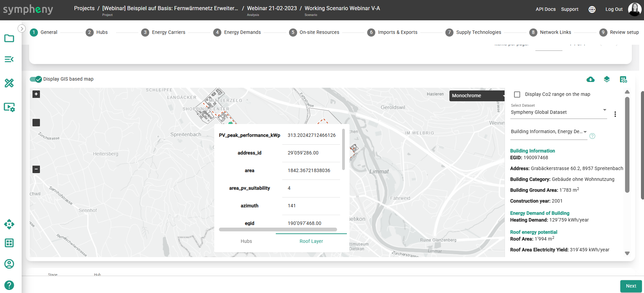The image size is (644, 293).
Task: Click the help question mark in sidebar
Action: pos(9,285)
